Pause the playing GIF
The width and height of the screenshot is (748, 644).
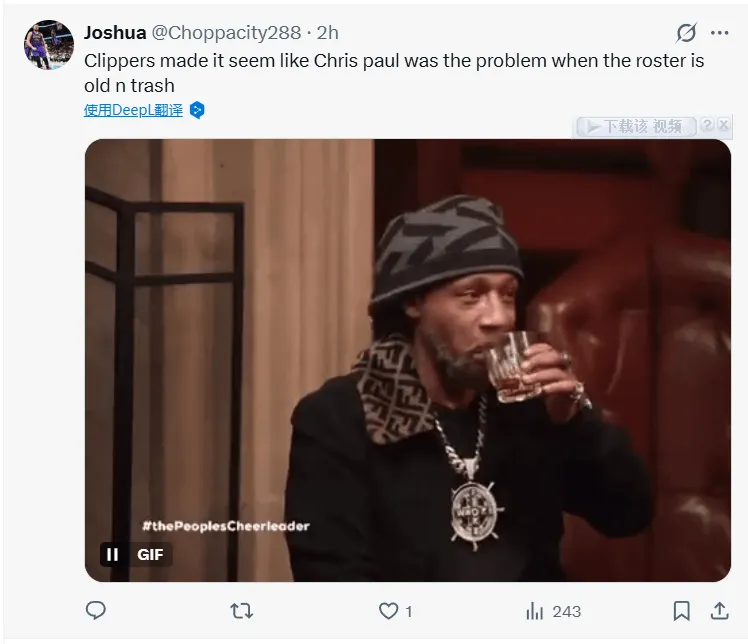coord(113,554)
